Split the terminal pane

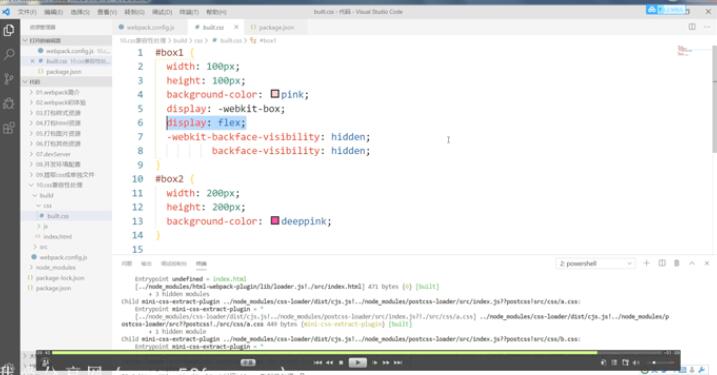coord(662,263)
